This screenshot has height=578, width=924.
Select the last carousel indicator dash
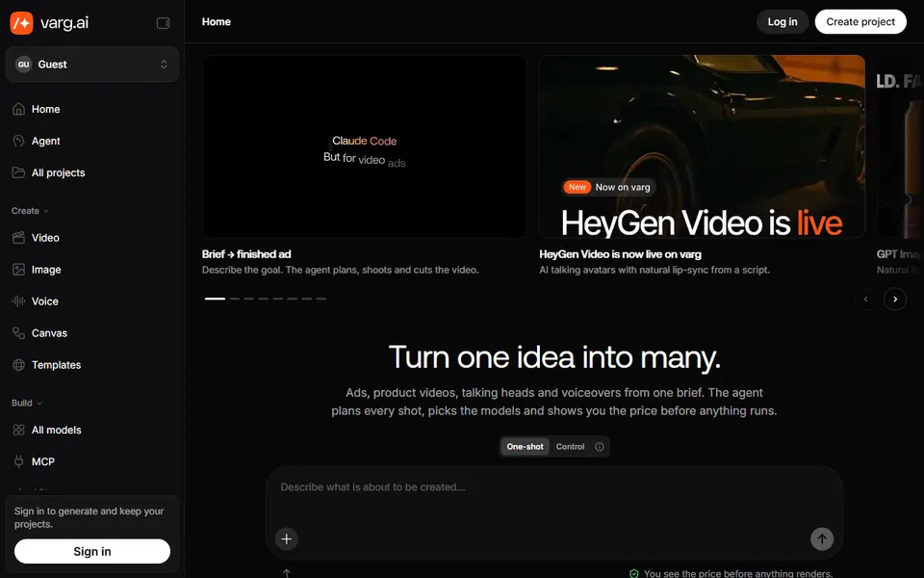pyautogui.click(x=321, y=299)
